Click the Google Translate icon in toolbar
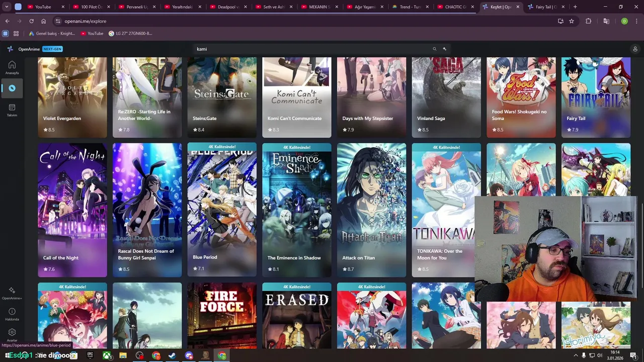Image resolution: width=644 pixels, height=362 pixels. [606, 21]
